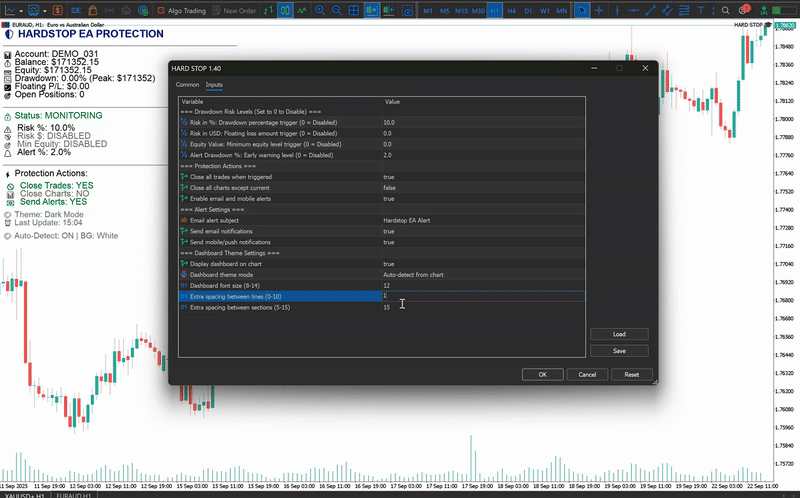800x498 pixels.
Task: Edit Email alert subject value
Action: 483,220
